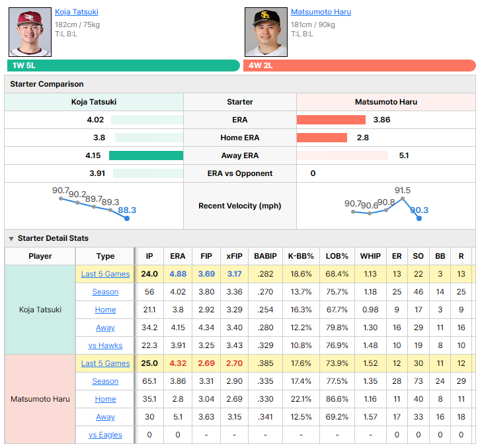Click the green 1W 5L record bar
This screenshot has width=480, height=448.
124,66
